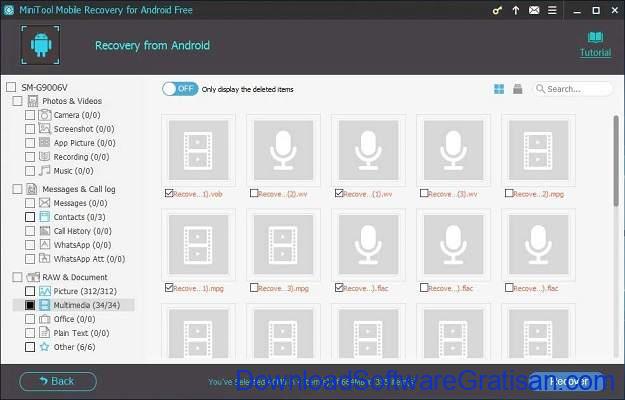Open the envelope feedback icon
This screenshot has height=400, width=625.
coord(534,10)
